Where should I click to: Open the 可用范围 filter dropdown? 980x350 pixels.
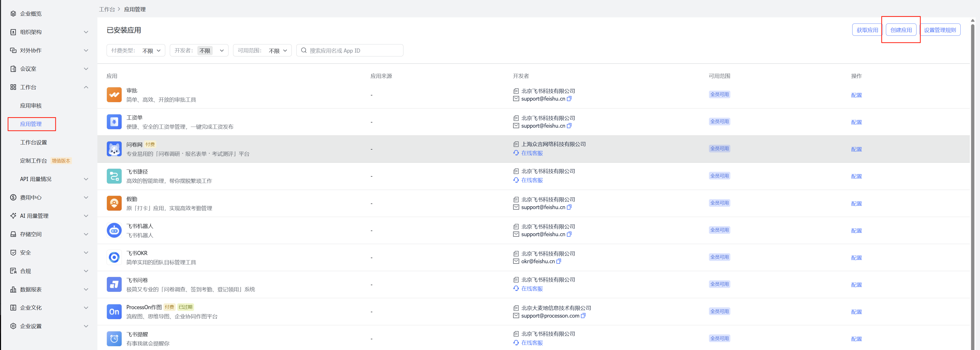pyautogui.click(x=262, y=50)
